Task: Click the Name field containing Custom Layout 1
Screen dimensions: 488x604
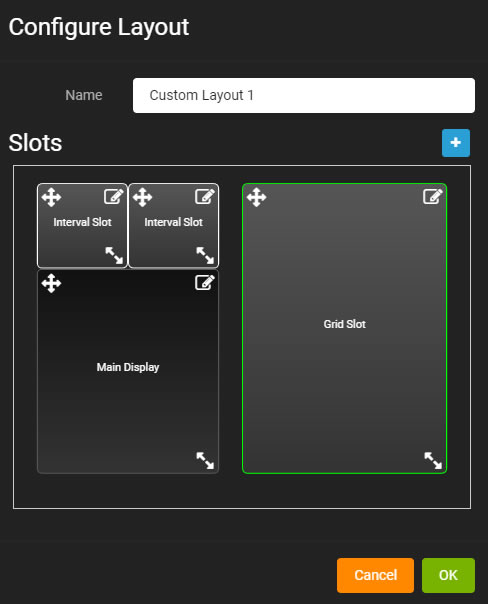Action: pos(304,96)
